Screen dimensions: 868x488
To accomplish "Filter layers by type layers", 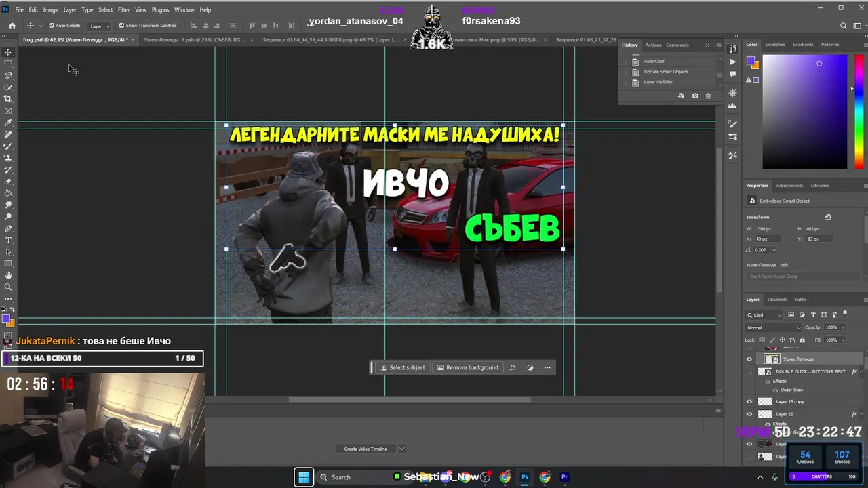I will click(x=813, y=314).
